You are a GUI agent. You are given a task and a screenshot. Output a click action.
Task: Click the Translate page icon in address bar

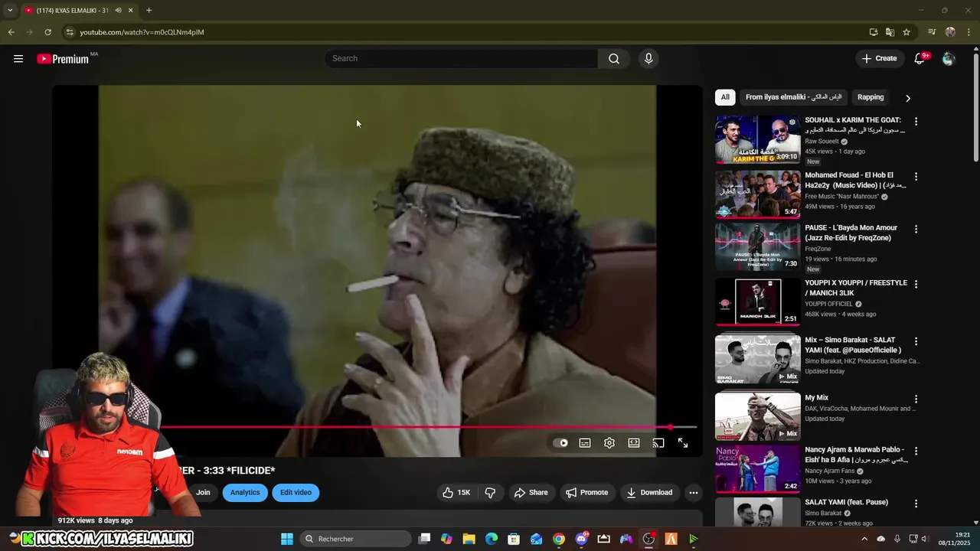click(890, 32)
